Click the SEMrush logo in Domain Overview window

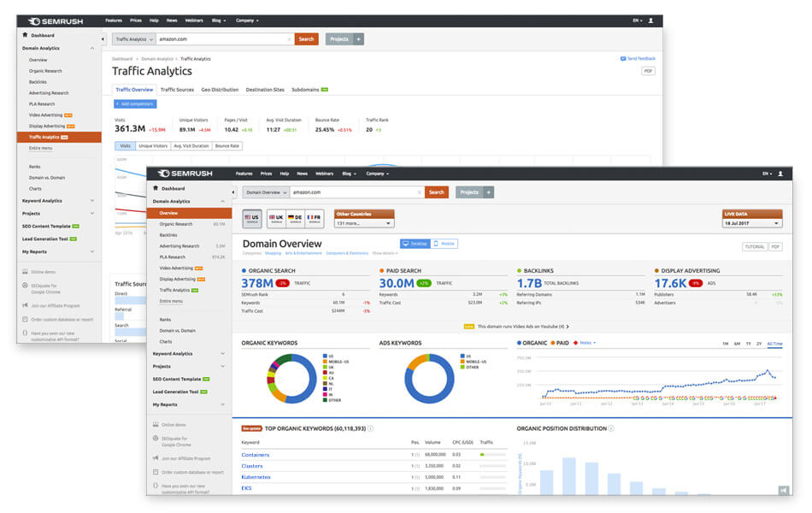coord(185,174)
